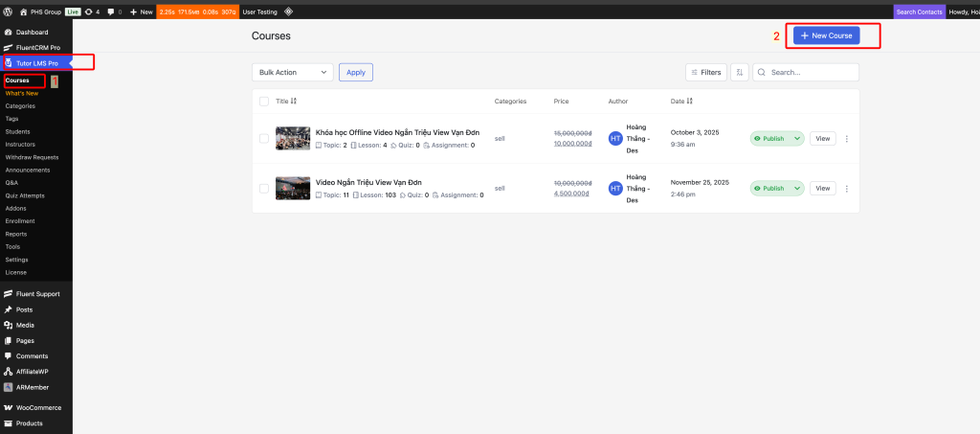Go to Quiz Attempts menu item
Image resolution: width=980 pixels, height=434 pixels.
pos(25,194)
